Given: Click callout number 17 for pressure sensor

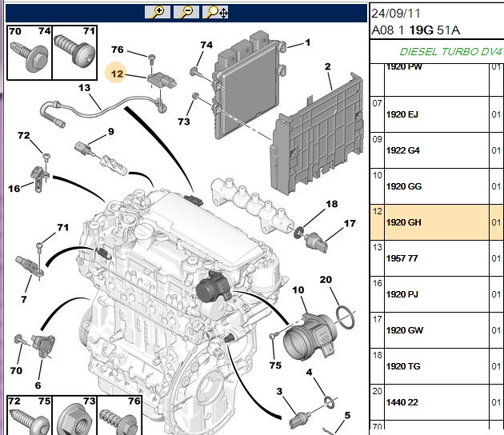Looking at the screenshot, I should pos(350,223).
